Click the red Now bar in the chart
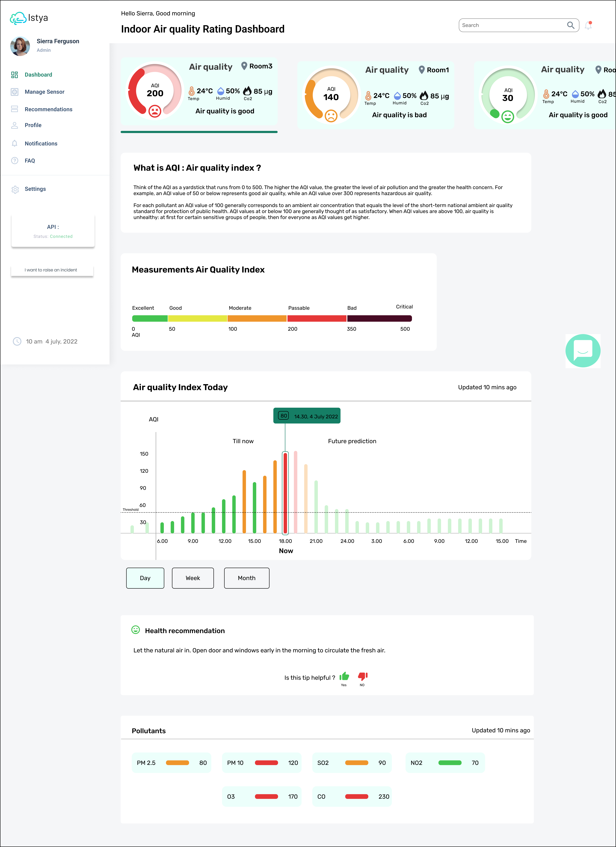 [x=285, y=493]
